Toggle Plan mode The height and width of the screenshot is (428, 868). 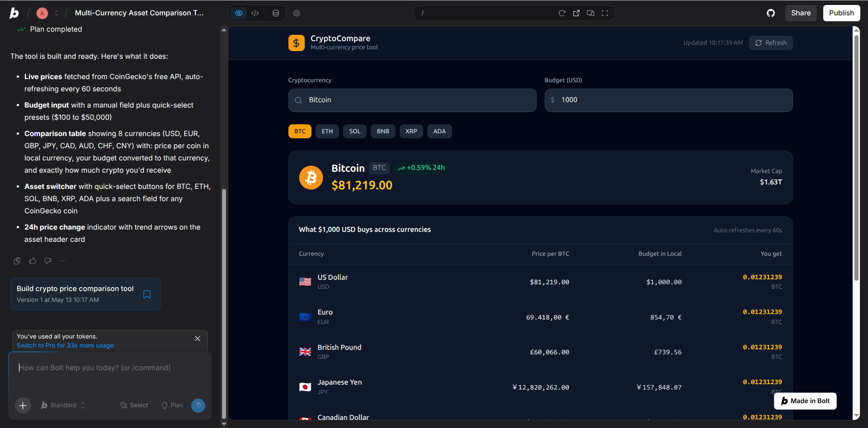click(x=172, y=405)
